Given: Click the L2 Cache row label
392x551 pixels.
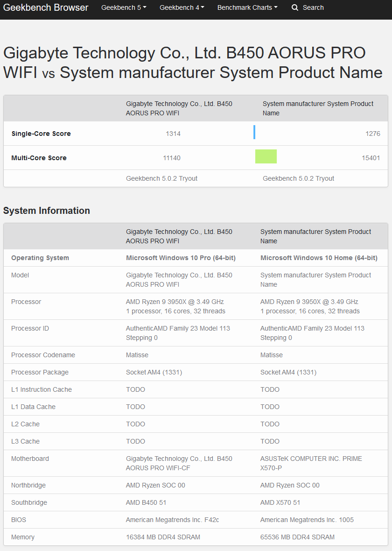Looking at the screenshot, I should coord(25,424).
